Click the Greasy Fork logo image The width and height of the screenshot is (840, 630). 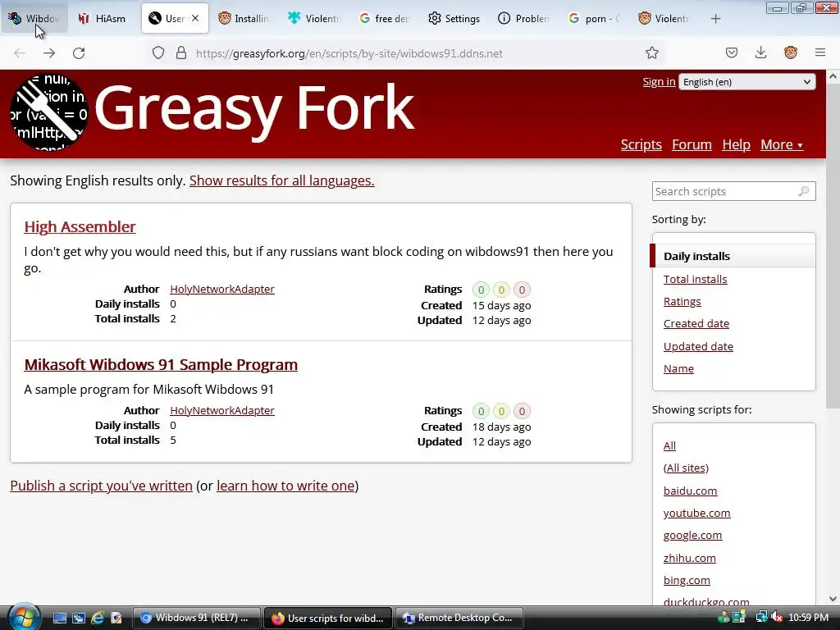48,112
